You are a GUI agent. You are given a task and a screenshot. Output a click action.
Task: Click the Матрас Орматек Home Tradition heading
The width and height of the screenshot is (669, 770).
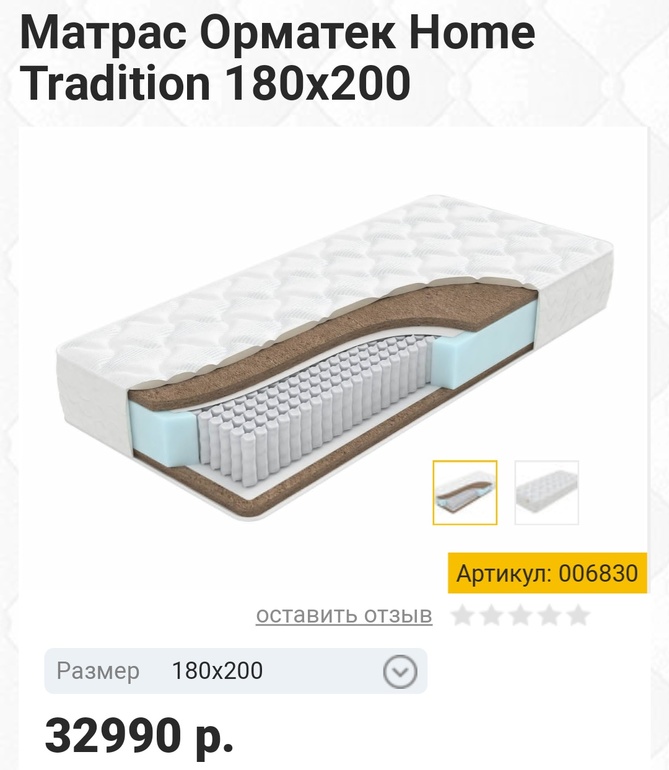point(278,60)
